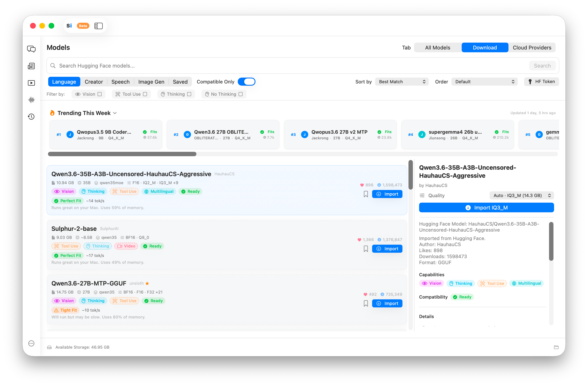Click the Import IQ3_M button
The height and width of the screenshot is (386, 588).
pyautogui.click(x=486, y=207)
